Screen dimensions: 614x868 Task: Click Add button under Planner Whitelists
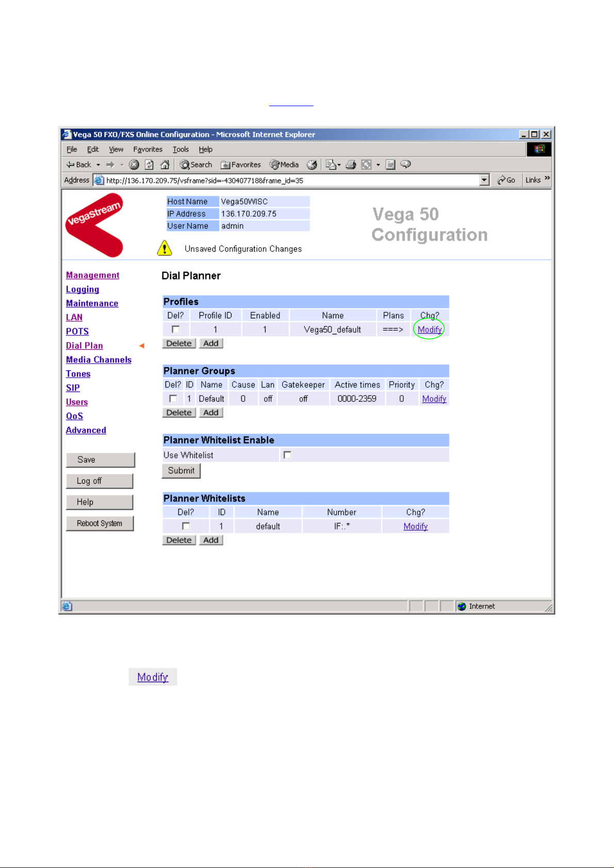tap(211, 540)
